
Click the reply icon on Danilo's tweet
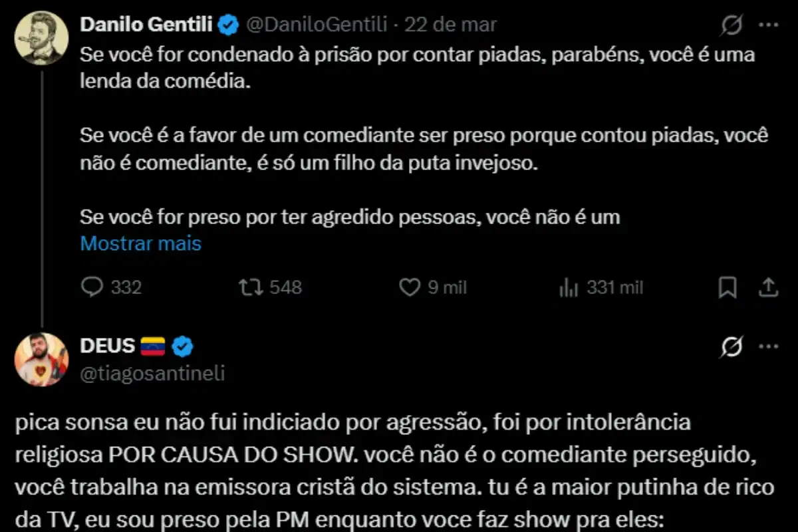(x=91, y=287)
